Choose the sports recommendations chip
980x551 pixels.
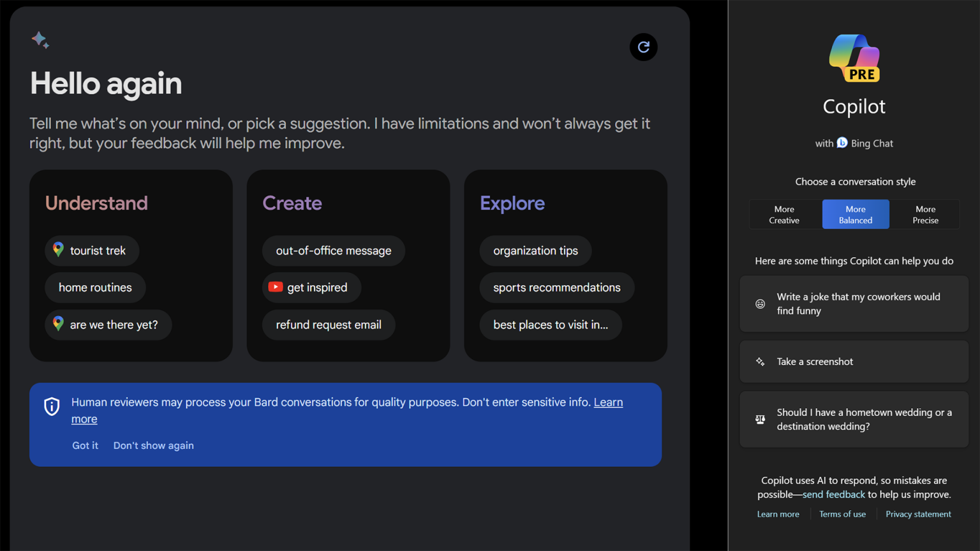(557, 288)
